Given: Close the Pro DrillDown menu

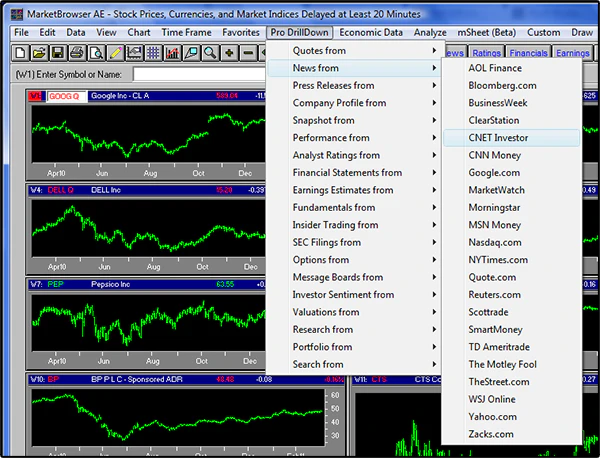Looking at the screenshot, I should click(x=299, y=33).
